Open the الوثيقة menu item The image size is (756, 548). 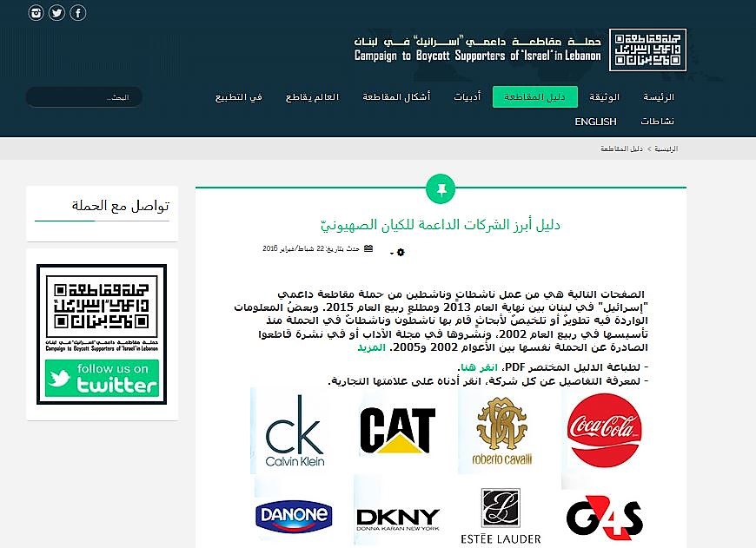click(x=604, y=97)
